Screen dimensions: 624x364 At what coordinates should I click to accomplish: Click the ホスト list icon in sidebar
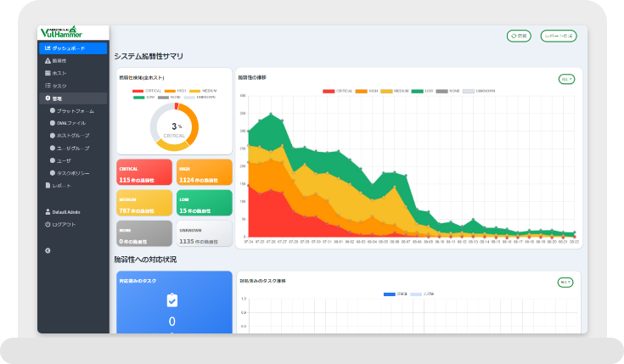point(48,74)
